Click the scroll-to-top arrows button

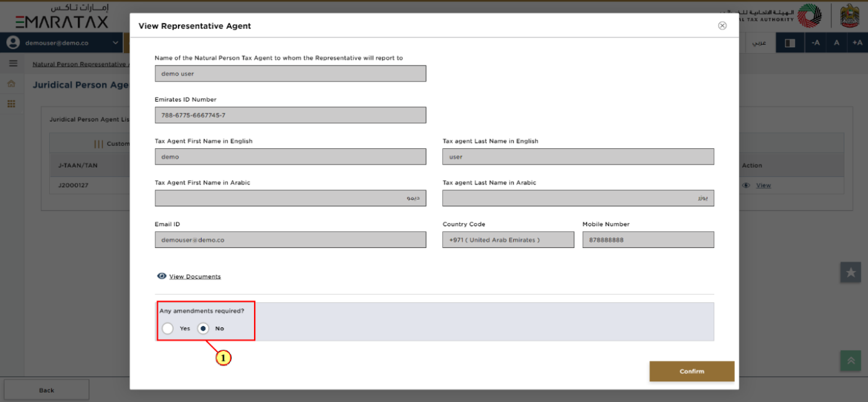[x=851, y=360]
